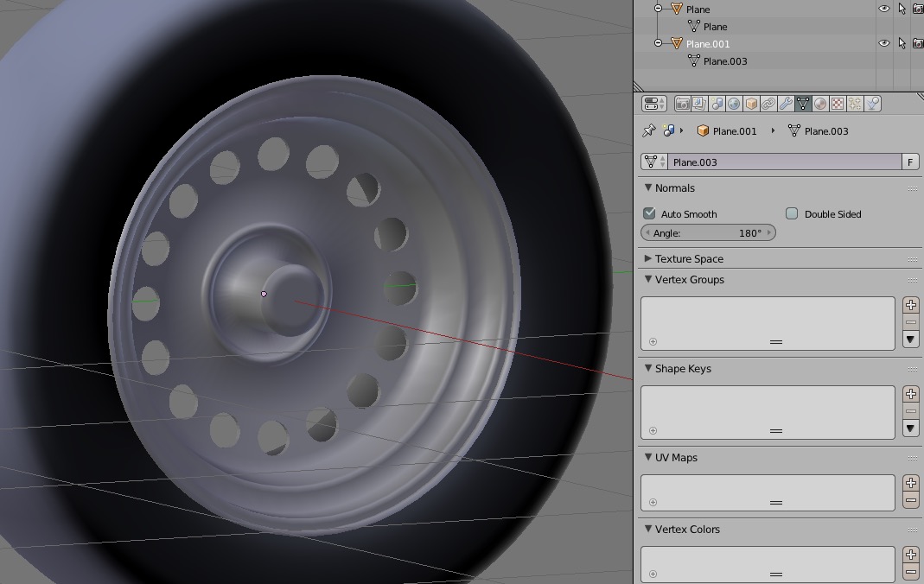Click the orange cube icon beside Plane.001
The height and width of the screenshot is (584, 924).
[703, 130]
